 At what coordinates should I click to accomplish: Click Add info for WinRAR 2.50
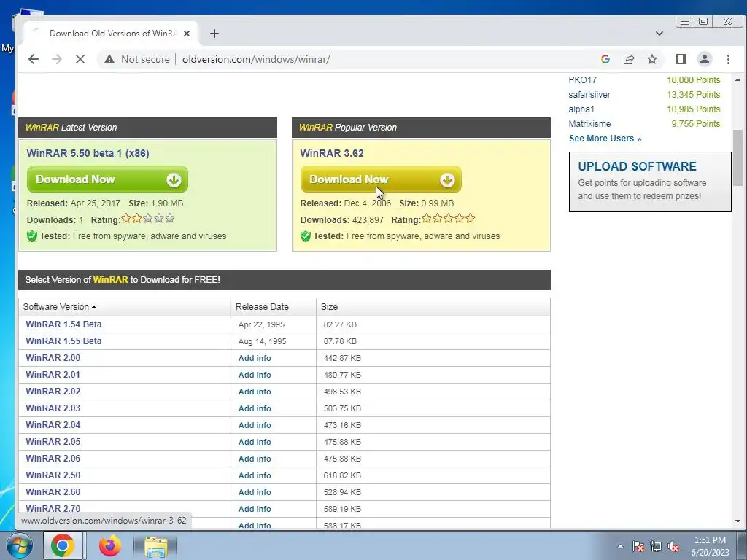(255, 475)
